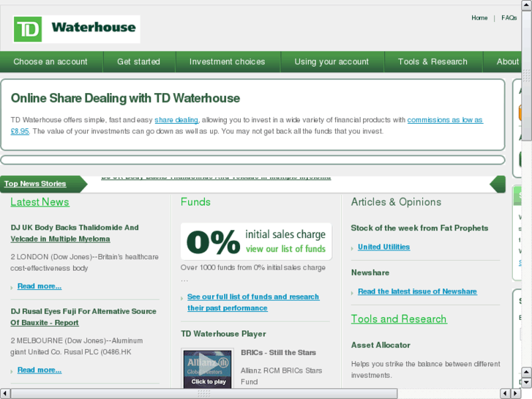532x399 pixels.
Task: Open the Latest News heading link
Action: (x=40, y=202)
